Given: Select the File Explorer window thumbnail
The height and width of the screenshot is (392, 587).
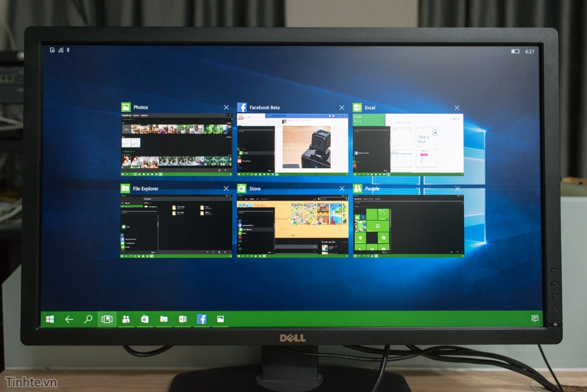Looking at the screenshot, I should pos(176,226).
